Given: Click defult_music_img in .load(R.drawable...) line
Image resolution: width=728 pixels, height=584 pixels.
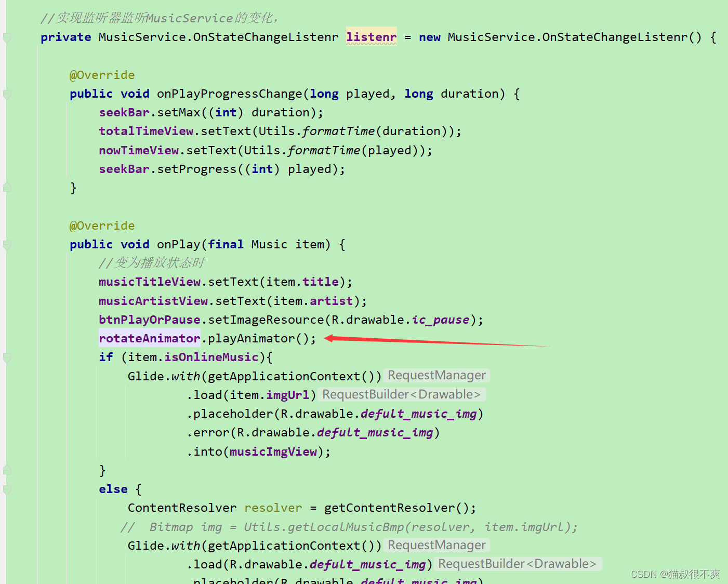Looking at the screenshot, I should [x=367, y=565].
